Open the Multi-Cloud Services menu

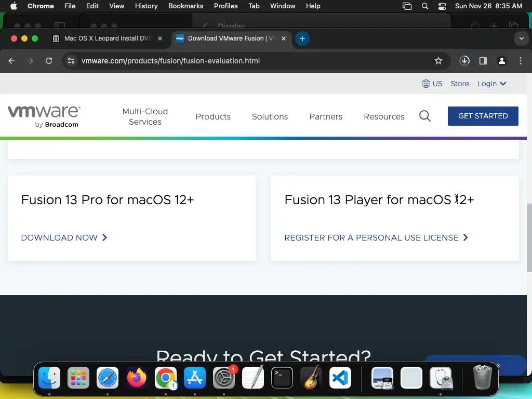(x=145, y=116)
